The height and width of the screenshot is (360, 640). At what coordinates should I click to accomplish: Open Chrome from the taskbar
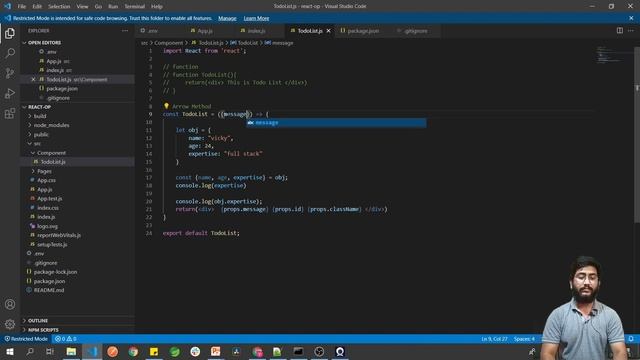click(x=133, y=351)
